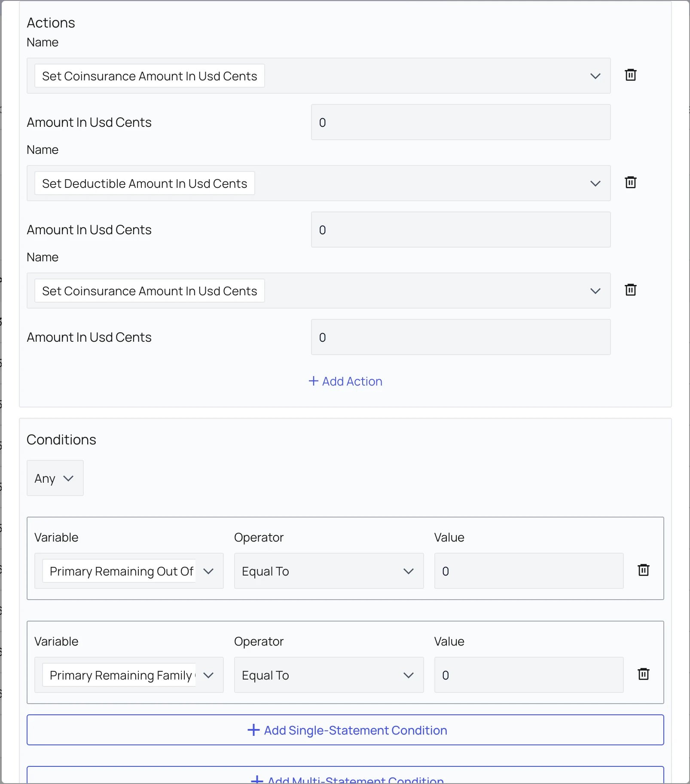
Task: Focus Value field of Primary Remaining Family condition
Action: click(x=529, y=675)
